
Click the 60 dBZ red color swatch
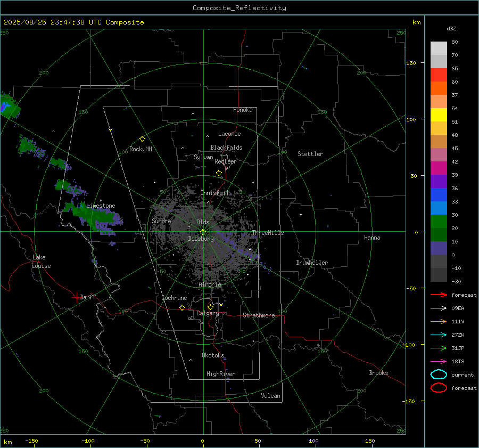(x=439, y=75)
